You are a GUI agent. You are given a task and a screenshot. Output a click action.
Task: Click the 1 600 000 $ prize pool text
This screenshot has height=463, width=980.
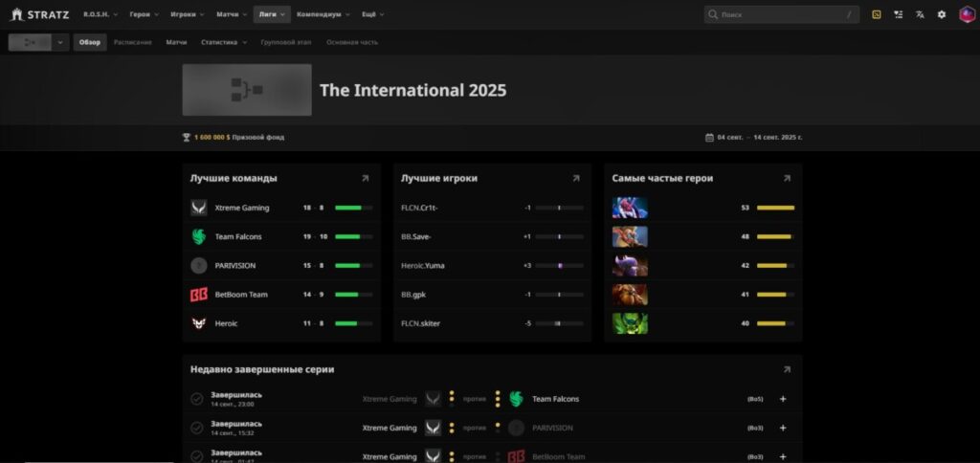click(212, 138)
